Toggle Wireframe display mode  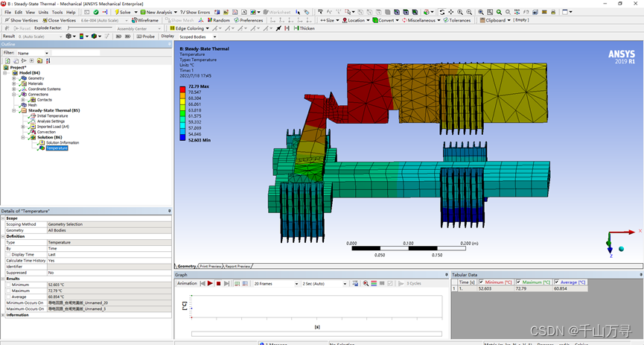tap(144, 20)
